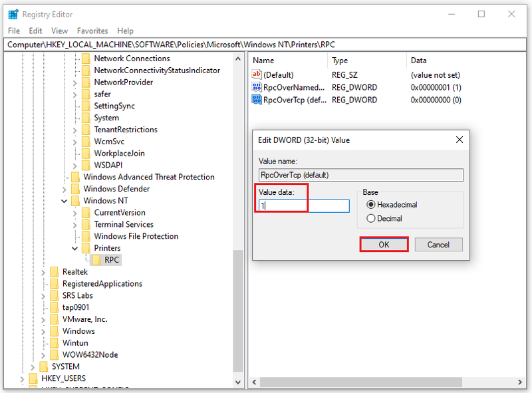Open the Favorites menu

[92, 31]
